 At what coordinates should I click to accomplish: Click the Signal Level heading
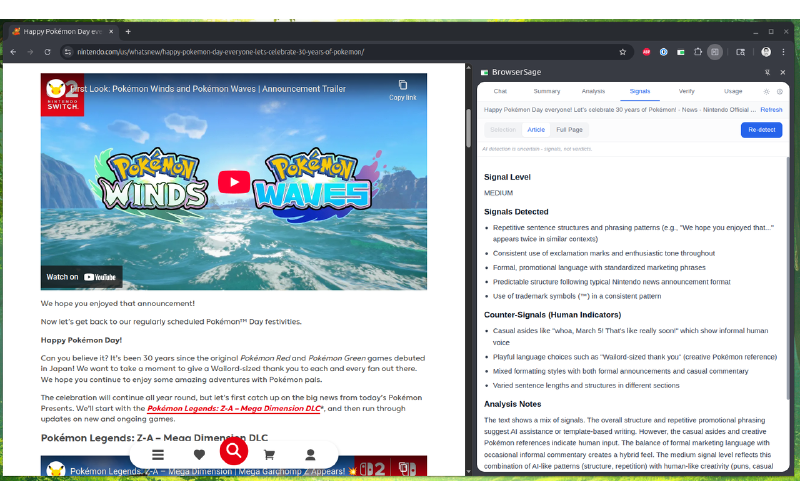point(507,177)
